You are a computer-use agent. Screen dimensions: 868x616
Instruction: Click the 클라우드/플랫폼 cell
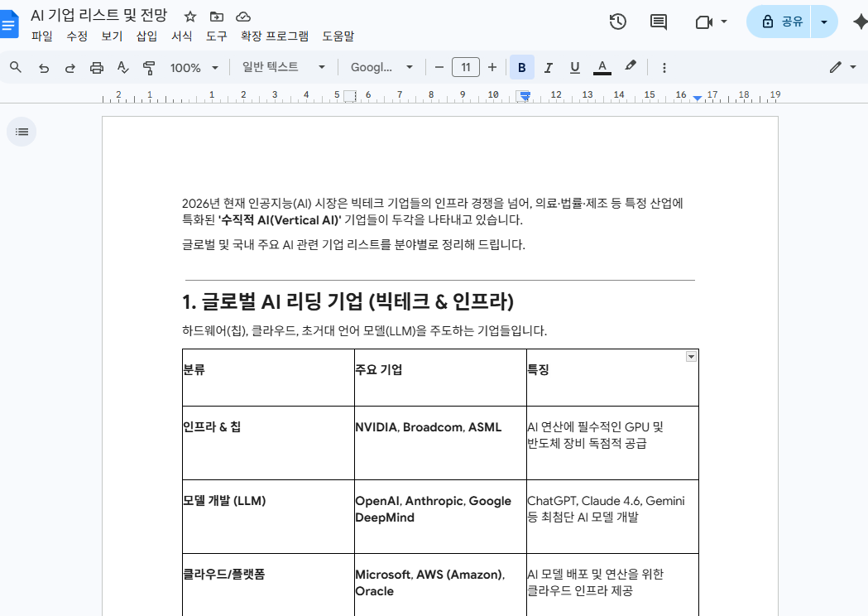[x=268, y=585]
